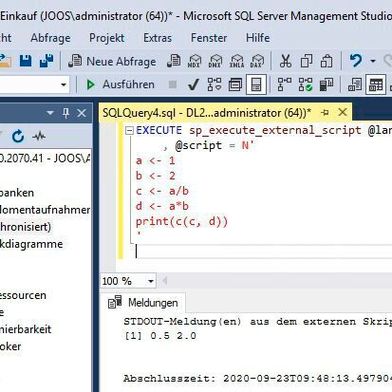Click the line 'd <- a*b'
This screenshot has height=392, width=392.
tap(162, 206)
